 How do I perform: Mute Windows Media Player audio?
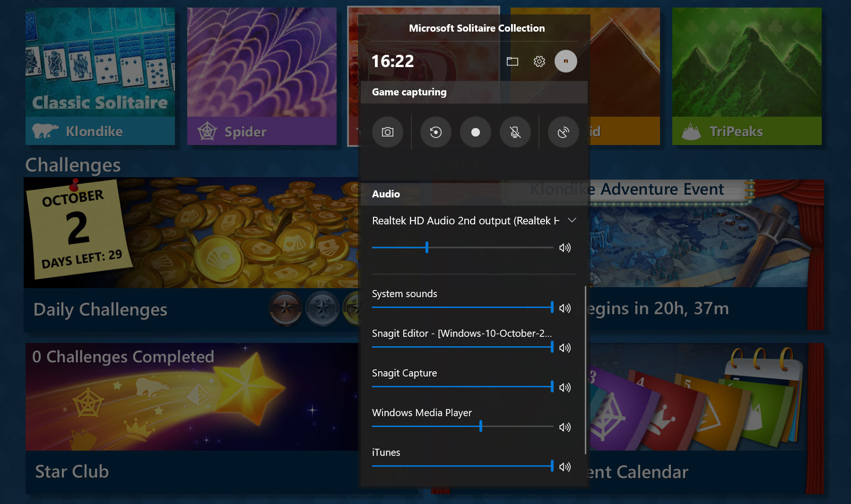pos(565,427)
